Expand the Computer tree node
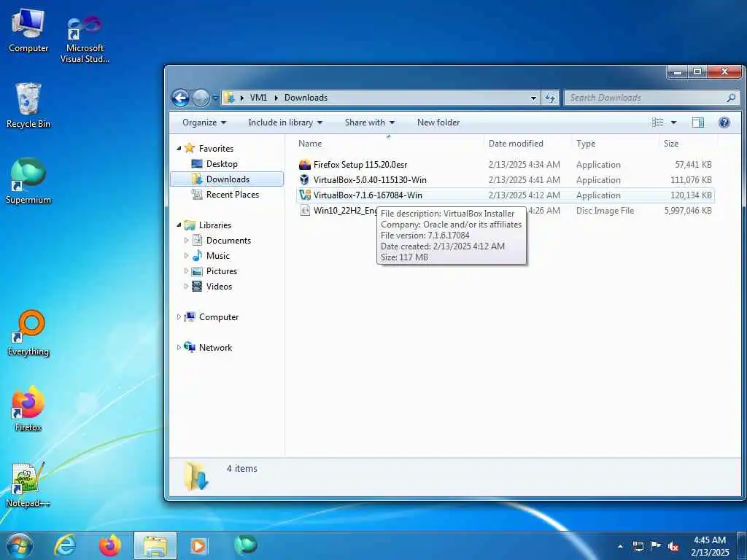The height and width of the screenshot is (560, 747). click(x=179, y=317)
